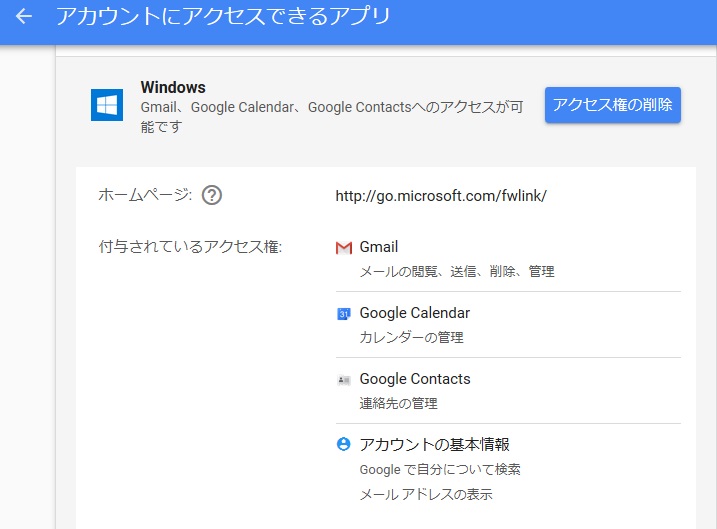Click the Google Calendar icon
This screenshot has height=529, width=717.
pos(343,314)
